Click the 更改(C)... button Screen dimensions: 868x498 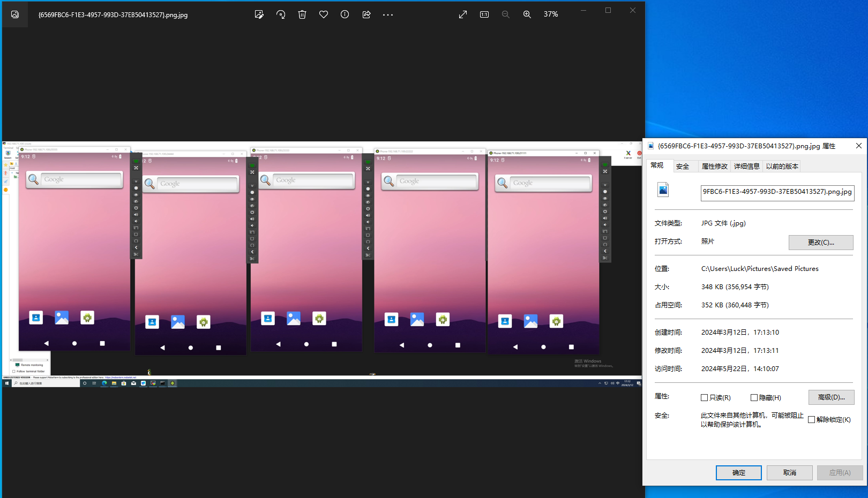pyautogui.click(x=821, y=243)
